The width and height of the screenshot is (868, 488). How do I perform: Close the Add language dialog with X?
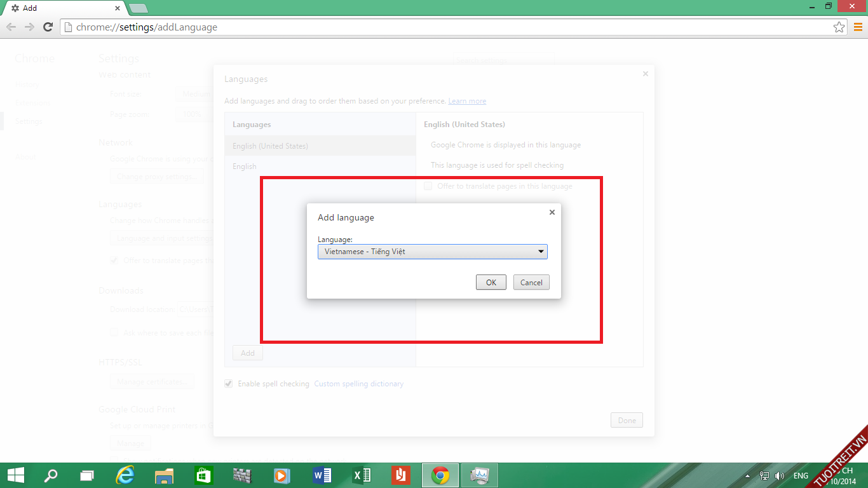click(x=552, y=212)
